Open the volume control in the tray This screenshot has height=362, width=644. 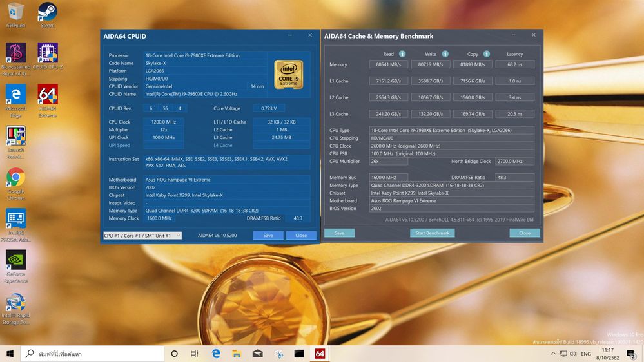click(x=573, y=354)
